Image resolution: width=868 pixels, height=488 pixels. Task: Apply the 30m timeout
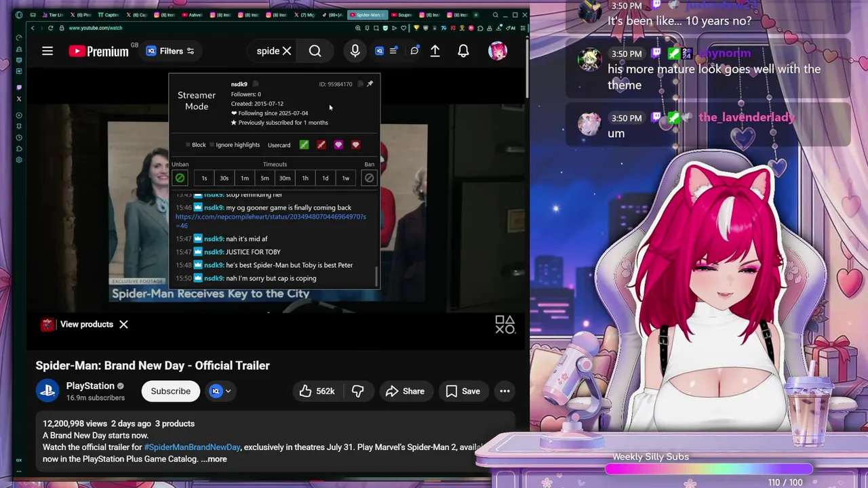pyautogui.click(x=285, y=178)
